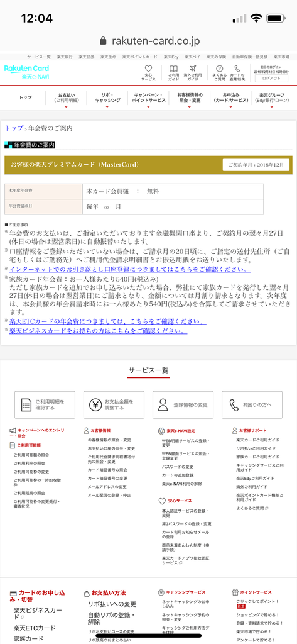Open 楽天e-NAVI利用の解除 link
This screenshot has width=297, height=644.
pyautogui.click(x=182, y=484)
